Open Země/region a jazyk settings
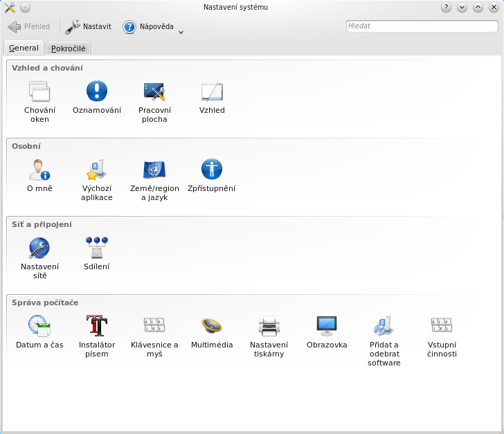The image size is (504, 434). pyautogui.click(x=154, y=180)
